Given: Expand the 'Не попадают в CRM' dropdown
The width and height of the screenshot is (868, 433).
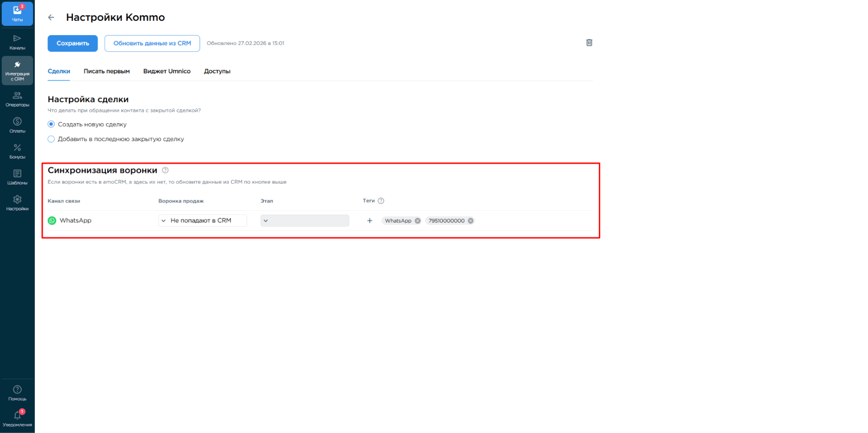Looking at the screenshot, I should pos(202,221).
